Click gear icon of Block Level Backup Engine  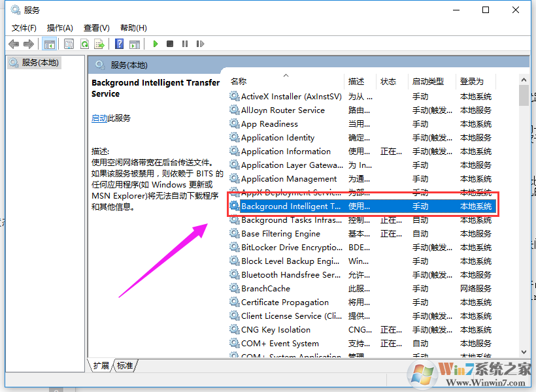[235, 261]
